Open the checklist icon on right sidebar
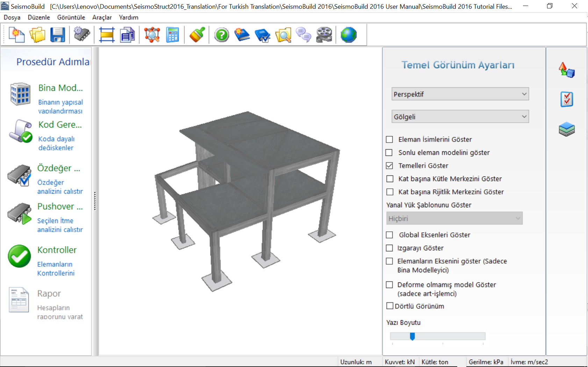Viewport: 588px width, 367px height. coord(567,100)
